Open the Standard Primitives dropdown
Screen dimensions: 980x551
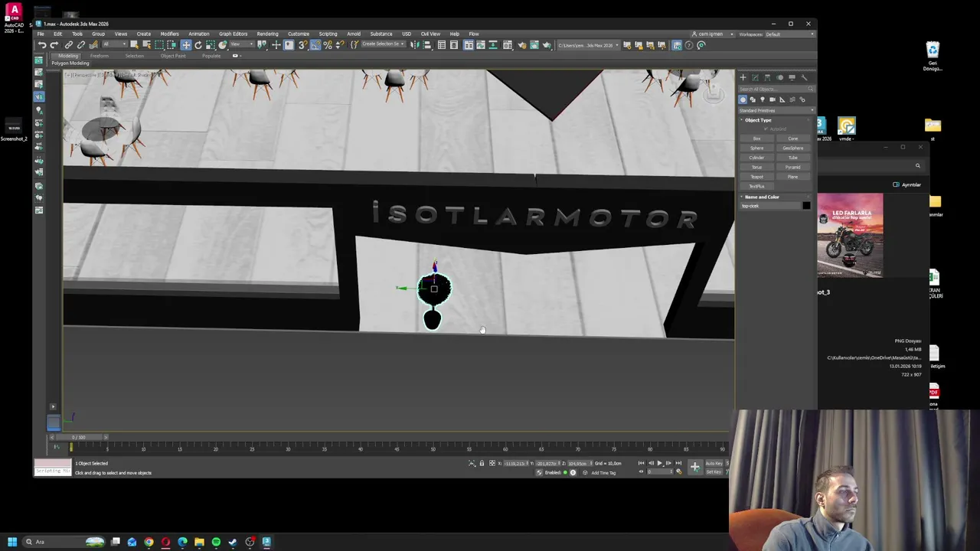(x=776, y=110)
